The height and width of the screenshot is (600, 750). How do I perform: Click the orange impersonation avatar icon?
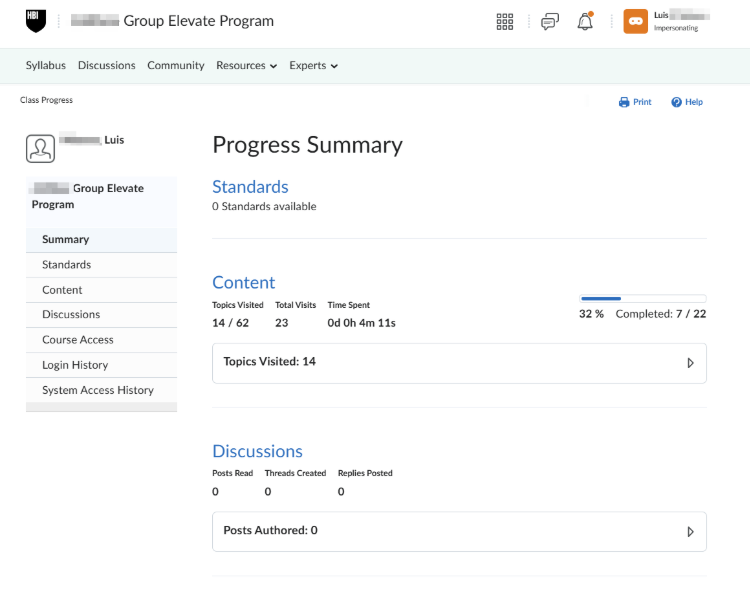click(636, 22)
